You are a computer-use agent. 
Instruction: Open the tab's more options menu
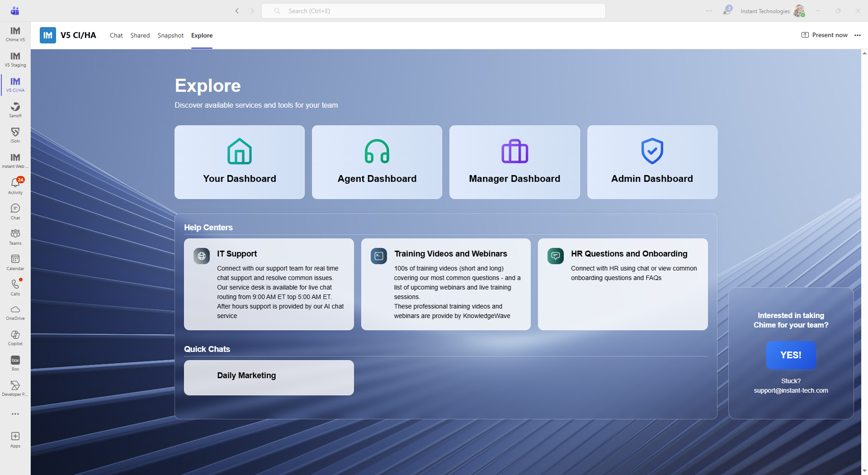pyautogui.click(x=858, y=35)
